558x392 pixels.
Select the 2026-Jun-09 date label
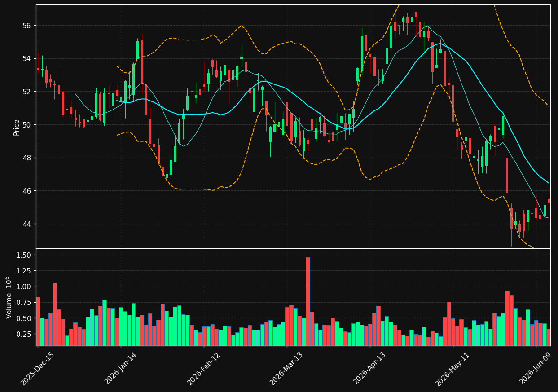click(x=536, y=369)
